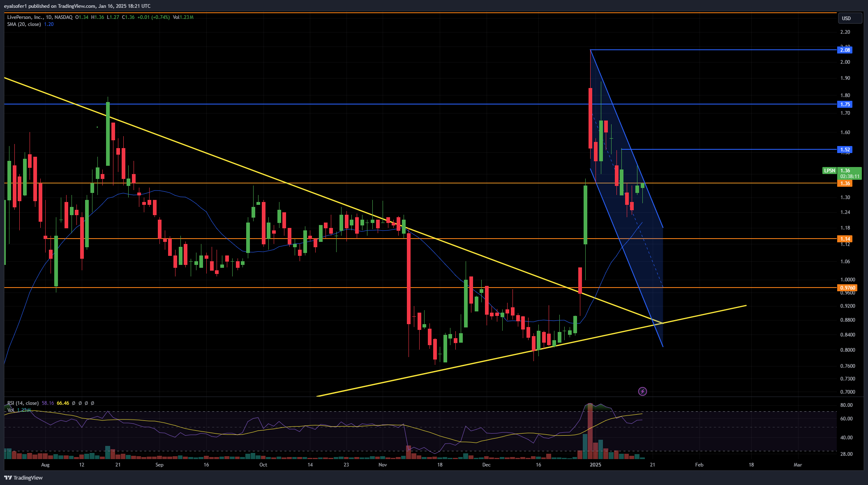Click the Feb label on time axis
The height and width of the screenshot is (485, 868).
point(699,465)
